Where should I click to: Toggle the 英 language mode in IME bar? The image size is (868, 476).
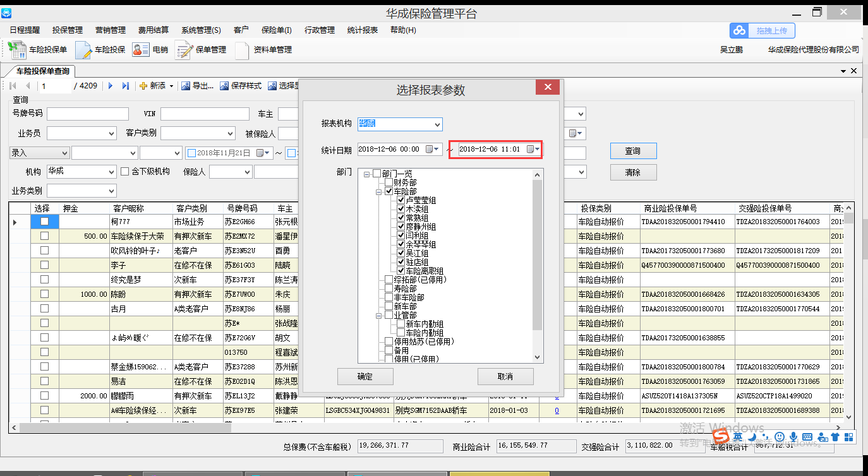pyautogui.click(x=738, y=437)
